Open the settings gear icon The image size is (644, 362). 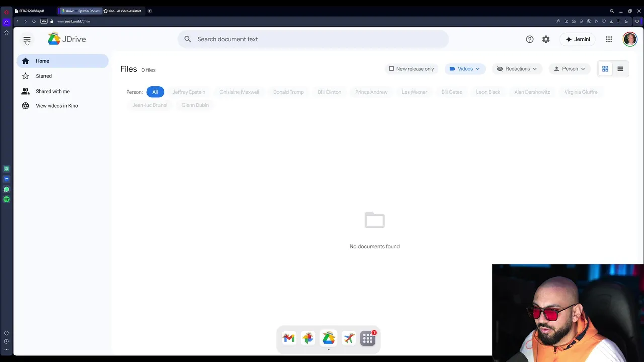coord(546,39)
